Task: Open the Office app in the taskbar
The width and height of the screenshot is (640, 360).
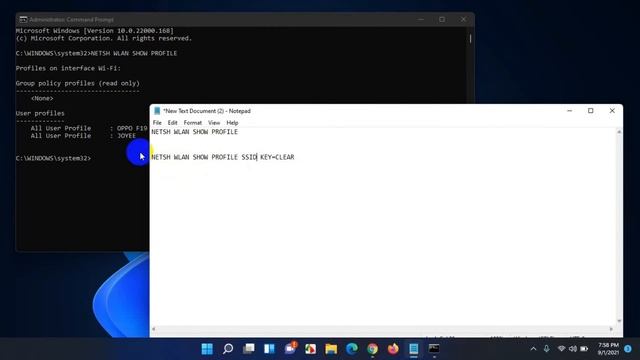Action: [311, 349]
